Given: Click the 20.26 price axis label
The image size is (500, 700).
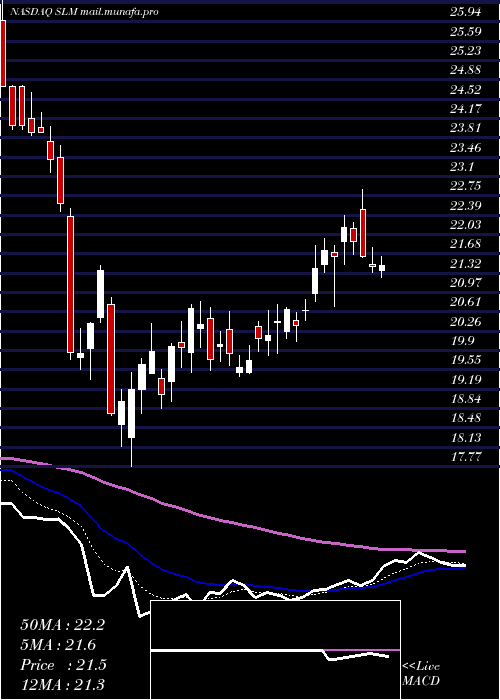Looking at the screenshot, I should 466,322.
